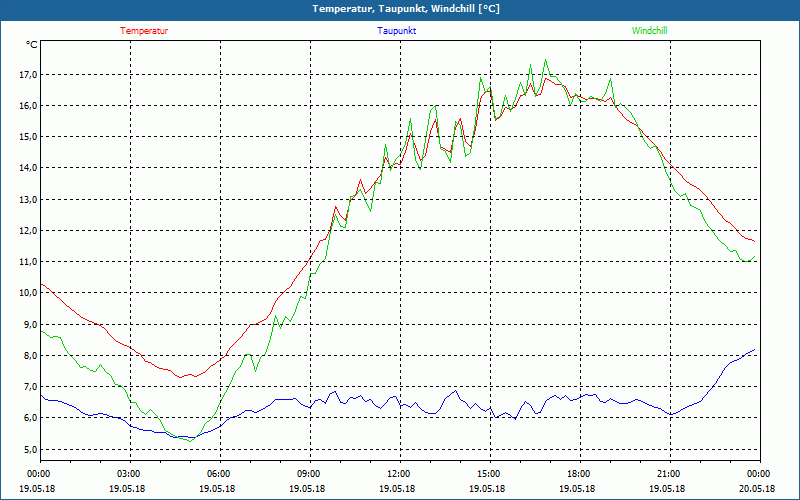Screen dimensions: 800x500
Task: Select the 16,0 y-axis value
Action: point(29,106)
